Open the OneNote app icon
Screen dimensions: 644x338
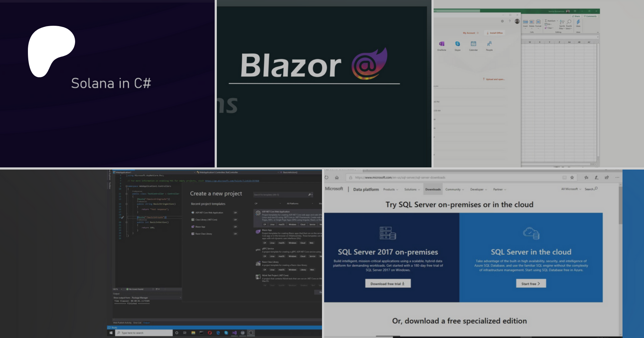(441, 44)
